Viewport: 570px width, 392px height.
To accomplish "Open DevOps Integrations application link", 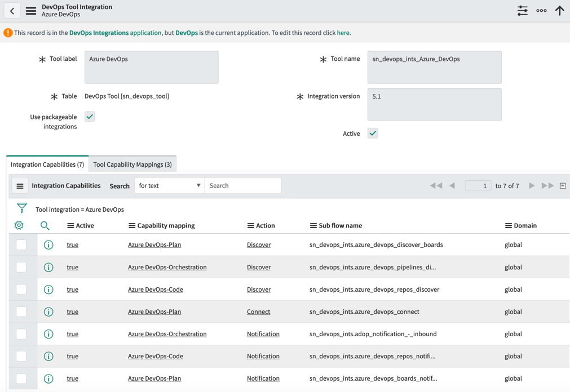I will click(x=115, y=33).
